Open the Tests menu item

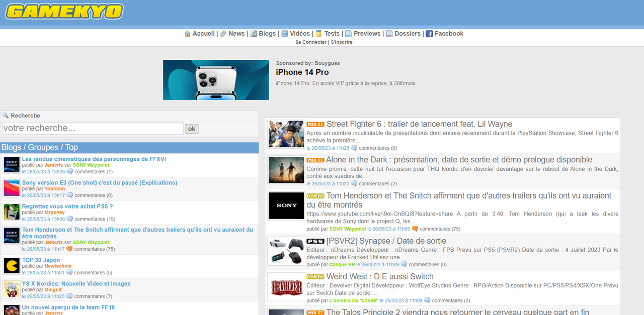click(x=332, y=34)
